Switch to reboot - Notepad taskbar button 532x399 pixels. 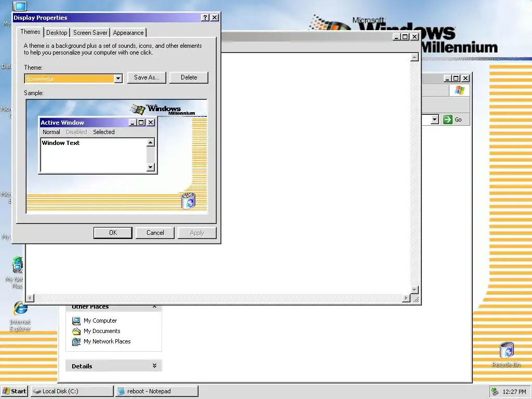coord(156,391)
